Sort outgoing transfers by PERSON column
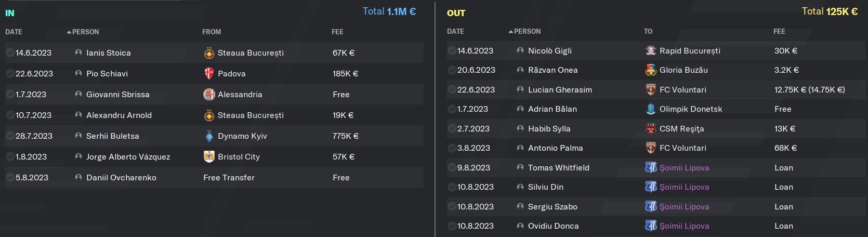 click(527, 31)
